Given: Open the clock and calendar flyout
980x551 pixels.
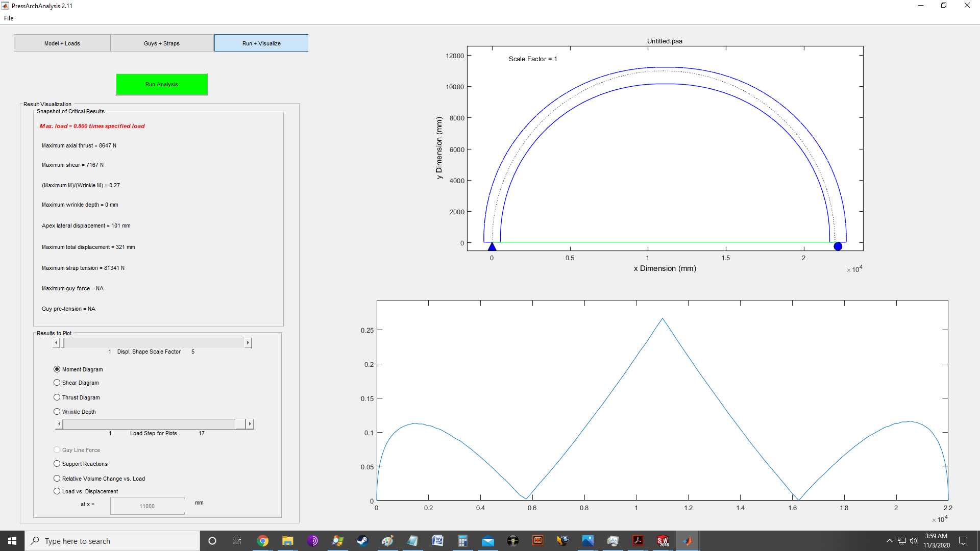Looking at the screenshot, I should [x=936, y=541].
